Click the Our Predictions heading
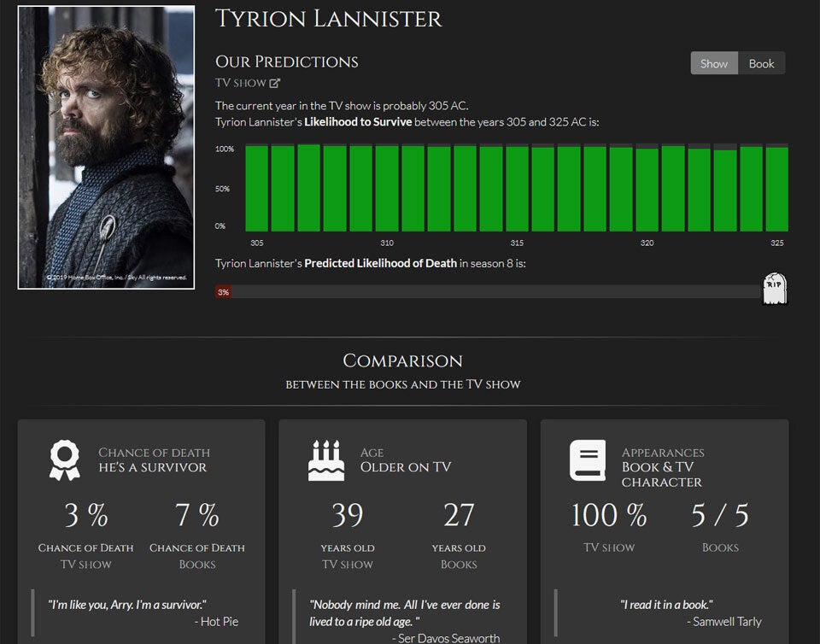The image size is (820, 644). [x=286, y=61]
